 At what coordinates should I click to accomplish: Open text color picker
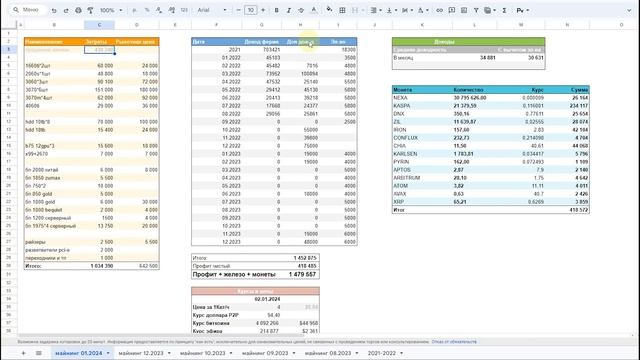coord(313,10)
